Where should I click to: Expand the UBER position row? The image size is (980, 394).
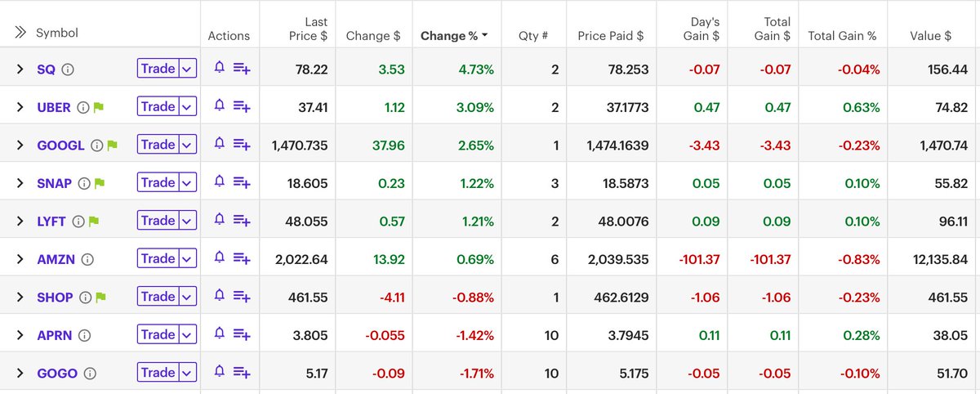coord(20,108)
